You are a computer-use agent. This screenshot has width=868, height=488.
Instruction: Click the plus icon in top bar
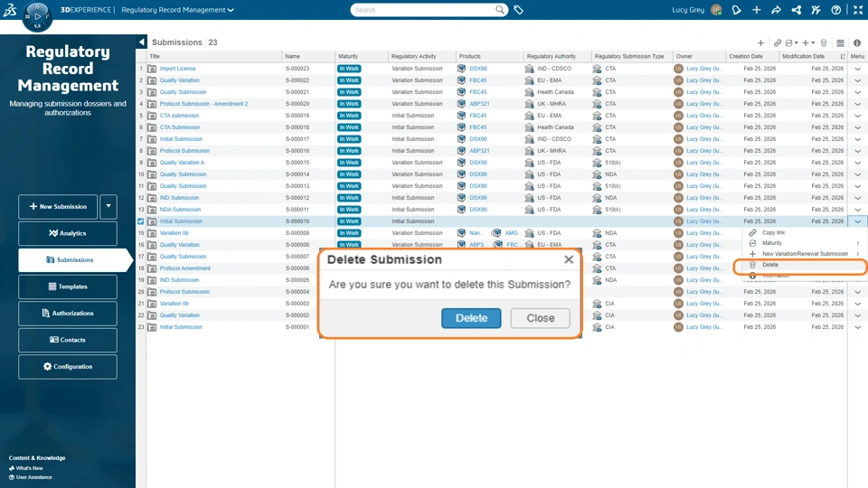coord(756,10)
